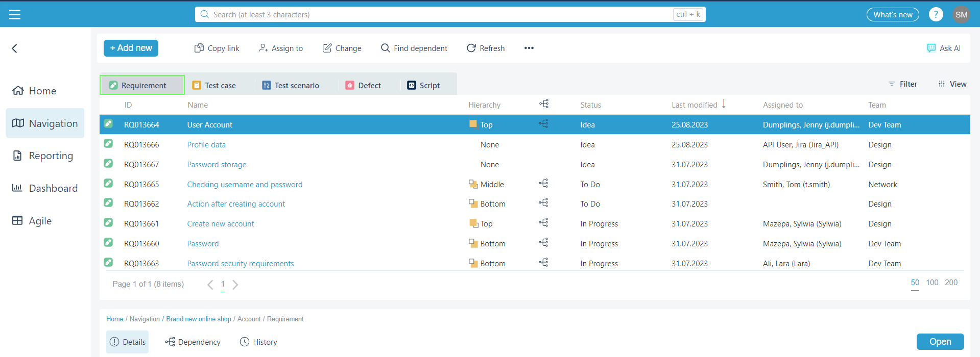Switch to the Defect tab
980x357 pixels.
click(363, 86)
